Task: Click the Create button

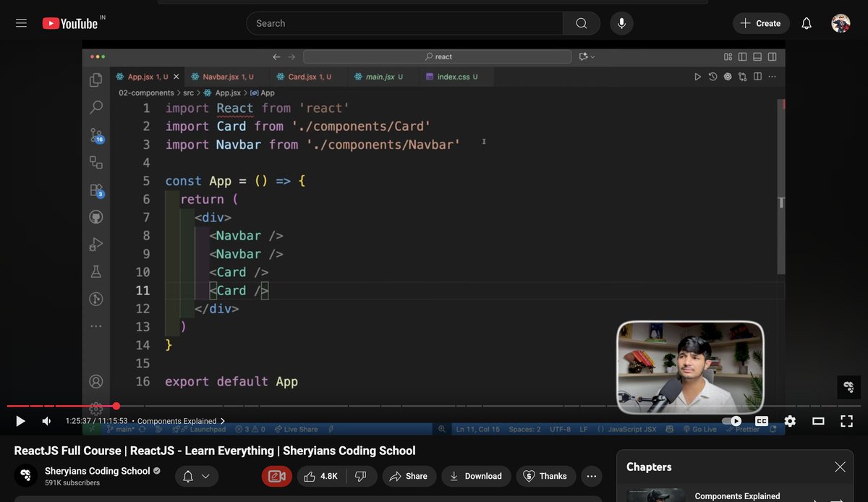Action: 761,23
